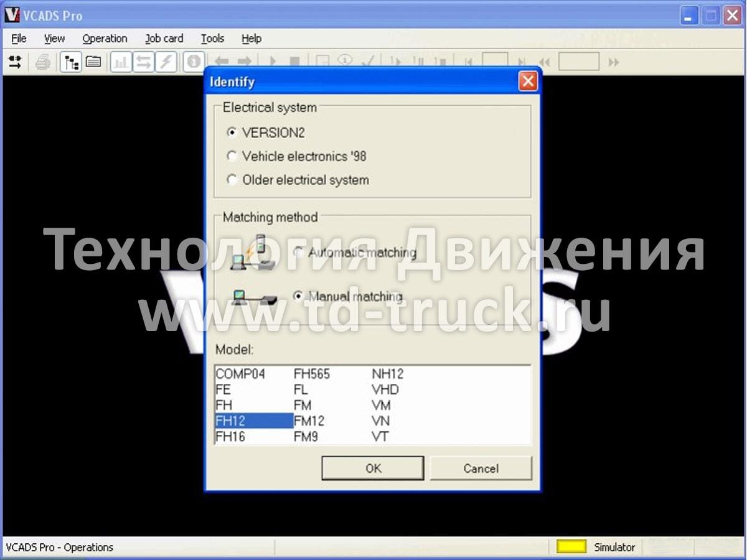Open the Tools menu
747x560 pixels.
coord(212,38)
